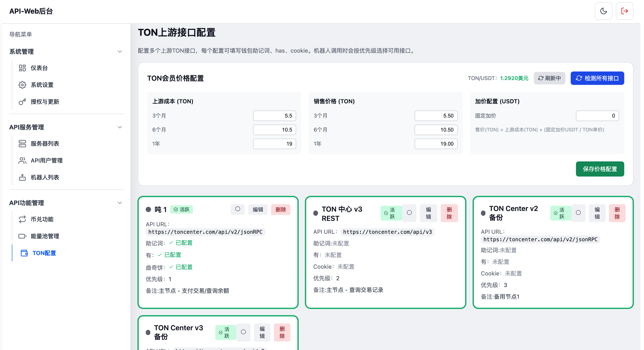This screenshot has width=644, height=350.
Task: Edit the TON Center v2 备份 card
Action: (597, 213)
